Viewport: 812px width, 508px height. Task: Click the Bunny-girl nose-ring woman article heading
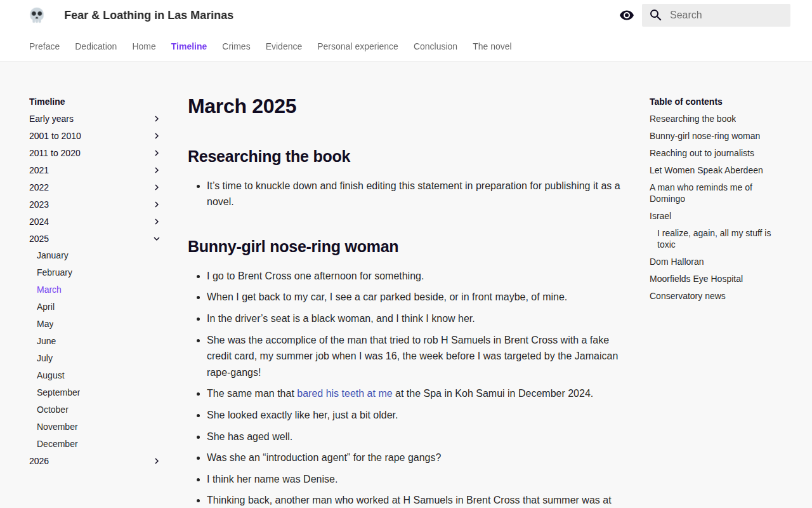[293, 246]
